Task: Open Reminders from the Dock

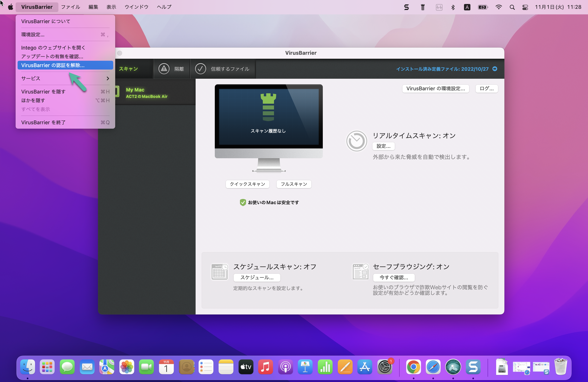Action: tap(206, 367)
